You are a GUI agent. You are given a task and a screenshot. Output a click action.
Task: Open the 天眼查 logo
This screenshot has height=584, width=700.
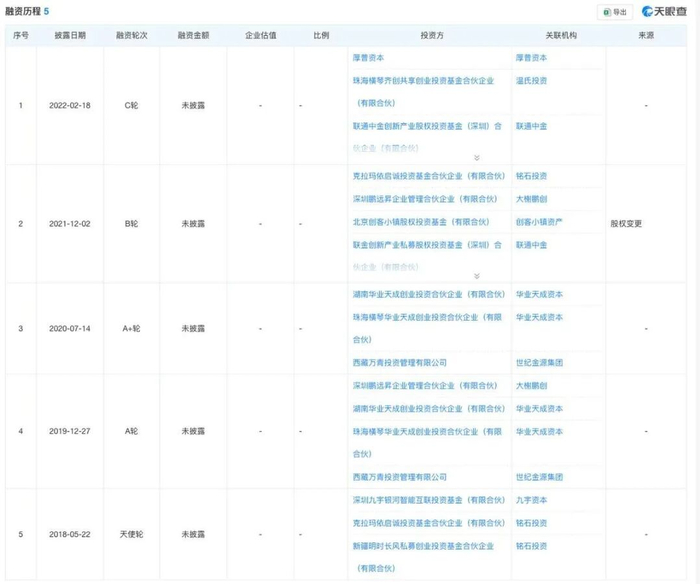pyautogui.click(x=664, y=12)
